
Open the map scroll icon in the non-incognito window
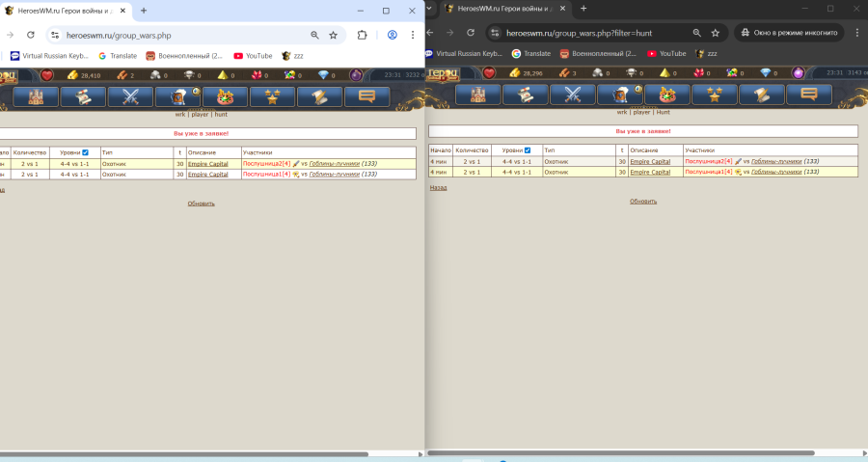[83, 95]
